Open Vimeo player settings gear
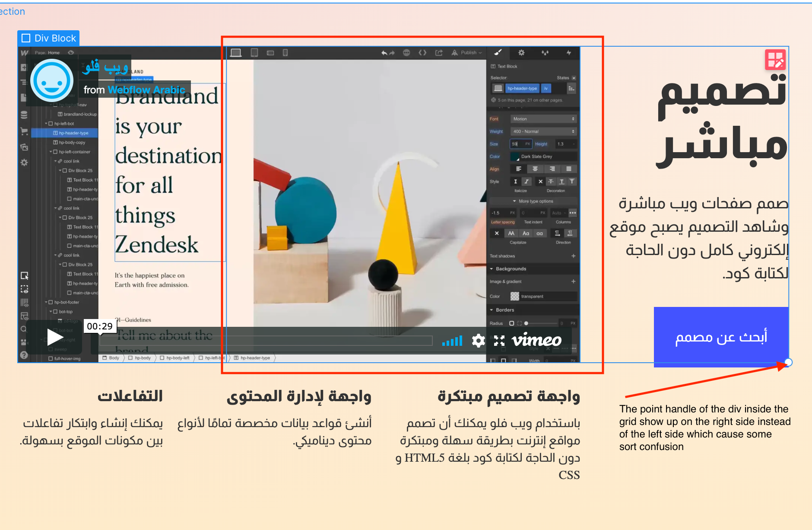 (x=478, y=341)
